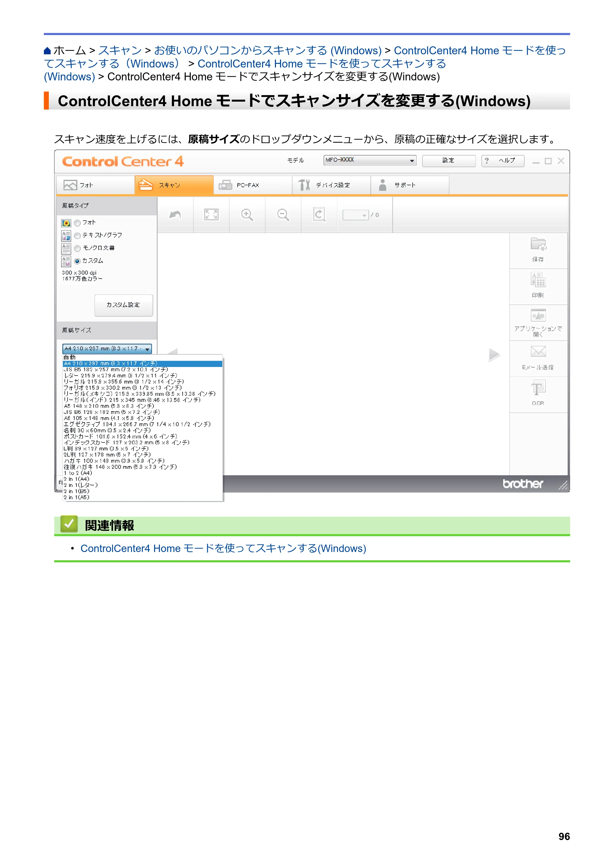
Task: Select the フォト radio button
Action: pos(77,223)
